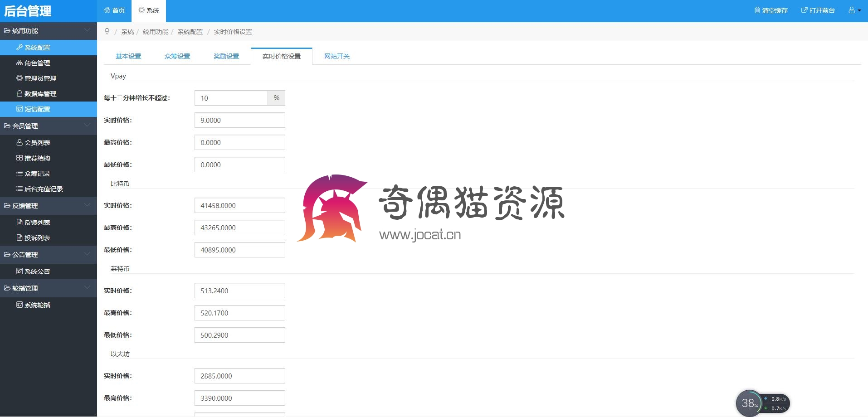Collapse the 会员管理 section chevron

click(x=87, y=126)
